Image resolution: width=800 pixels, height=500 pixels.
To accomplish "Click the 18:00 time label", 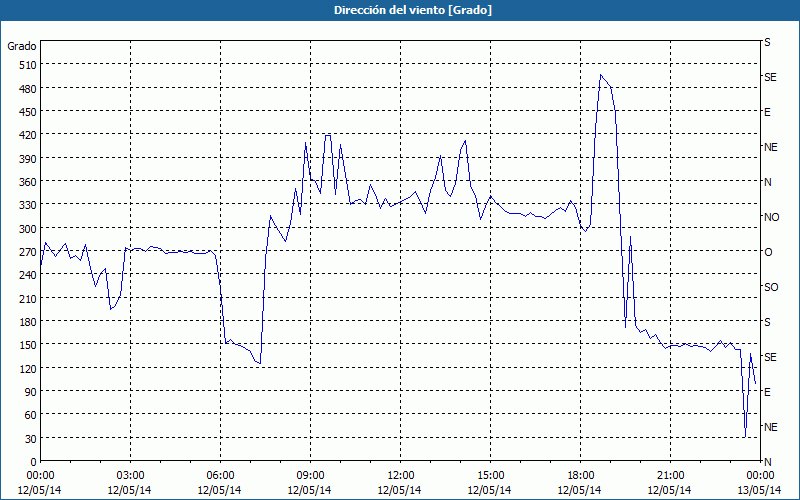I will point(581,476).
